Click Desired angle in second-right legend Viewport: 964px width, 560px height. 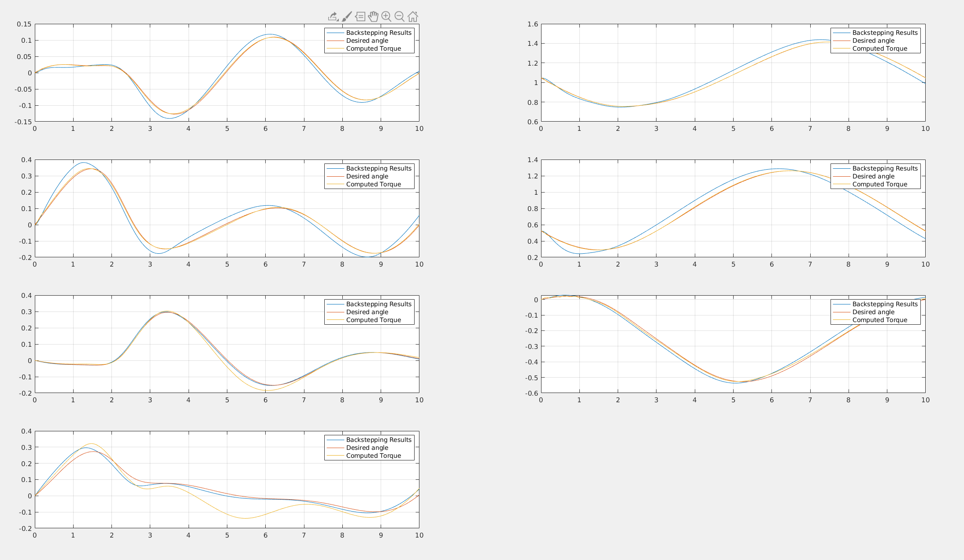(873, 176)
